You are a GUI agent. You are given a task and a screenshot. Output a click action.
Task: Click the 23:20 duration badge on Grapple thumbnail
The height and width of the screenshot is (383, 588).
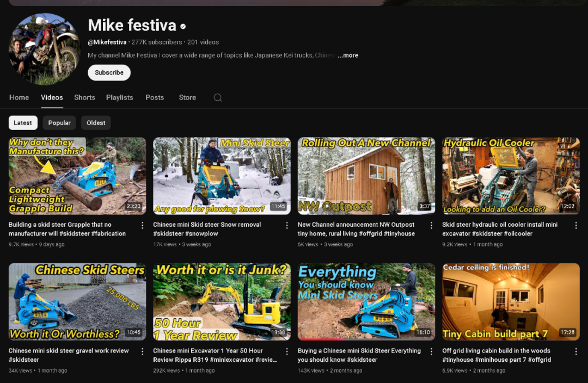click(133, 206)
